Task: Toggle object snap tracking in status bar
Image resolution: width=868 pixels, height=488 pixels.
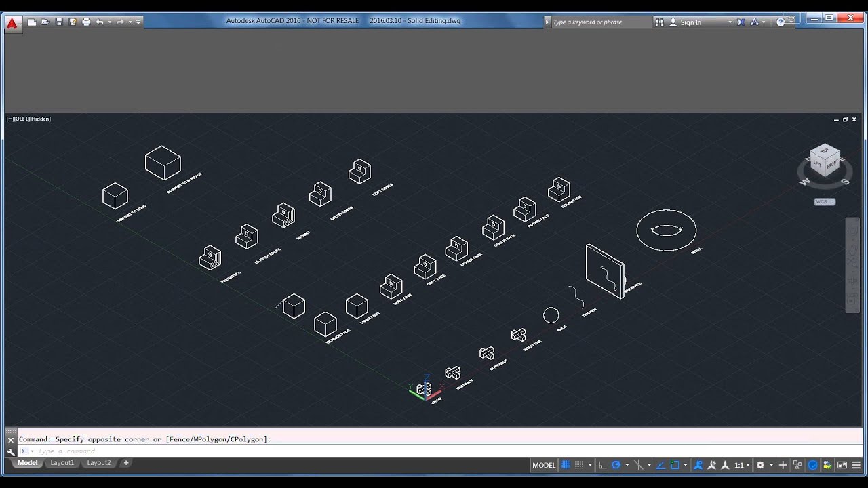Action: [660, 465]
